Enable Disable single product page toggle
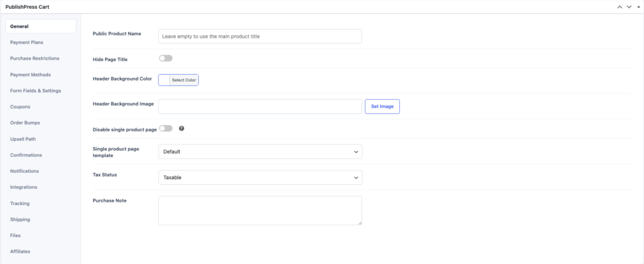644x264 pixels. point(165,128)
